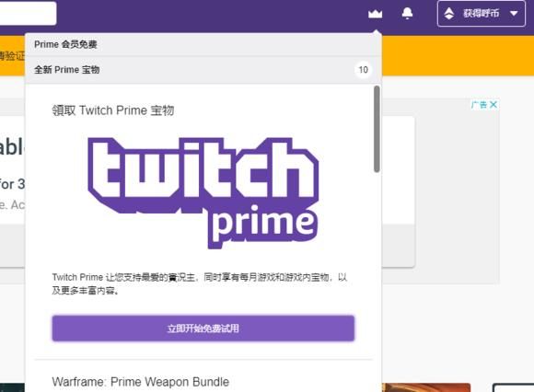Open the notifications bell
The height and width of the screenshot is (392, 534).
[407, 14]
